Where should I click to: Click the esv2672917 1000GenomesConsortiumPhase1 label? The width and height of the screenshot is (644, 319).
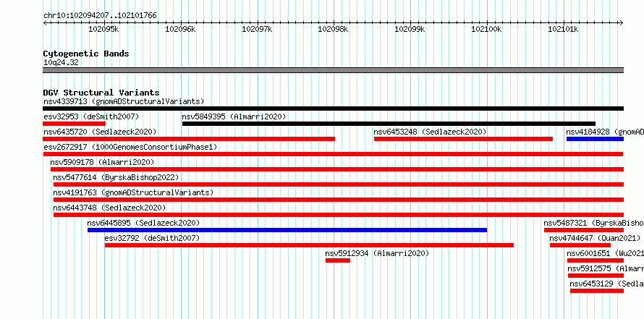pyautogui.click(x=130, y=147)
